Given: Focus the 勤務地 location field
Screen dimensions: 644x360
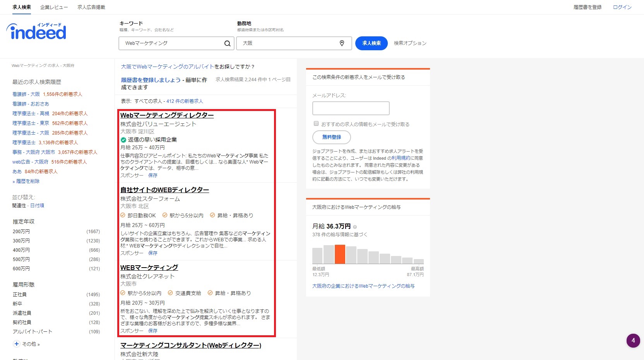Looking at the screenshot, I should click(x=294, y=43).
